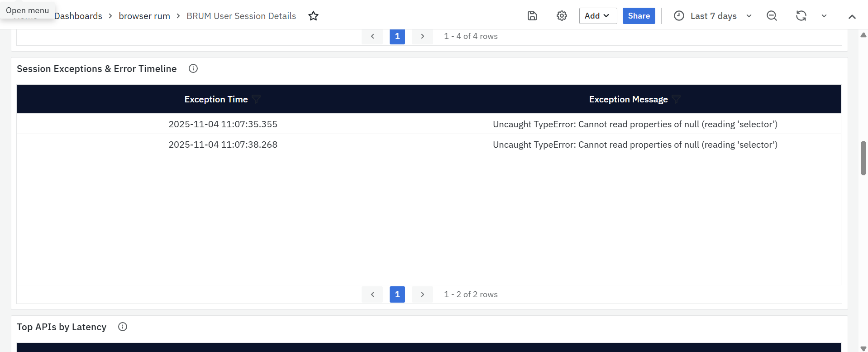
Task: Go to next page of exceptions table
Action: 422,294
